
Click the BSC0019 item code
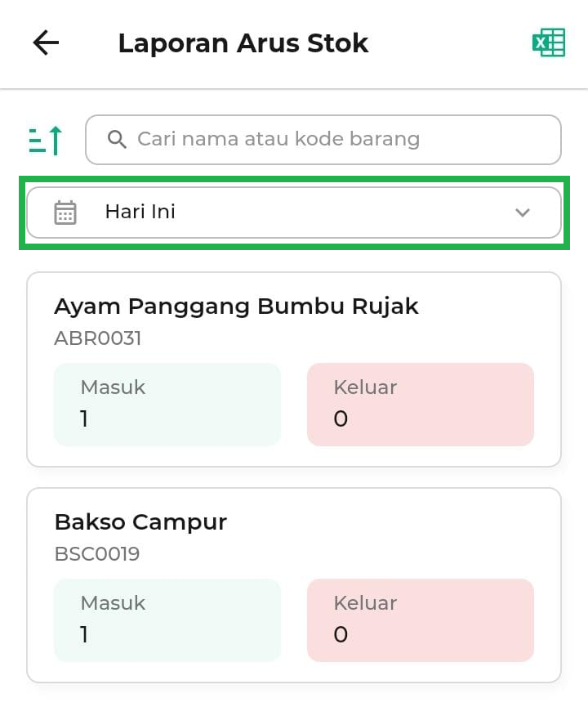(96, 554)
